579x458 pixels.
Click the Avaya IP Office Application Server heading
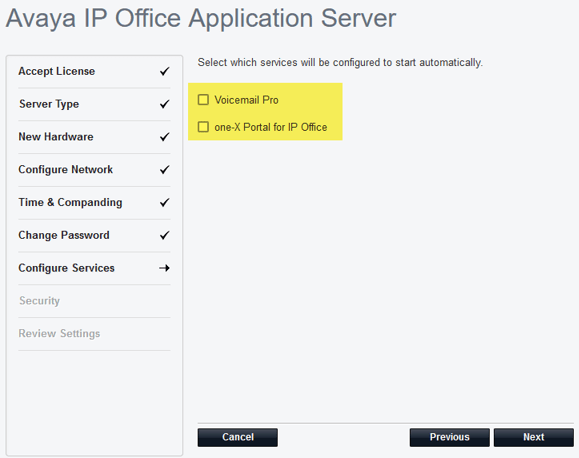201,18
